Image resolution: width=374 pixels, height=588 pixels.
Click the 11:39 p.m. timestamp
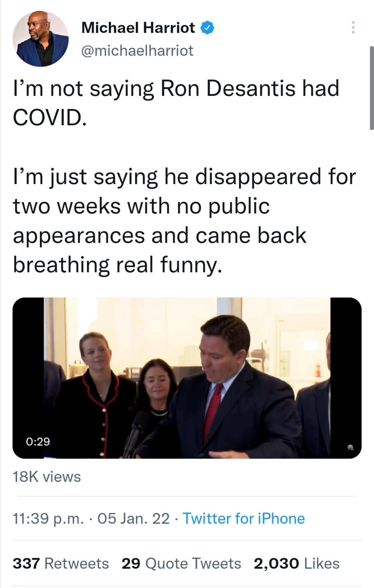click(48, 518)
